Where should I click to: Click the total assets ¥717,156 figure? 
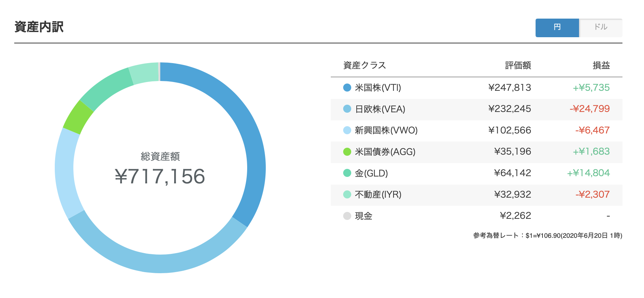[x=160, y=177]
